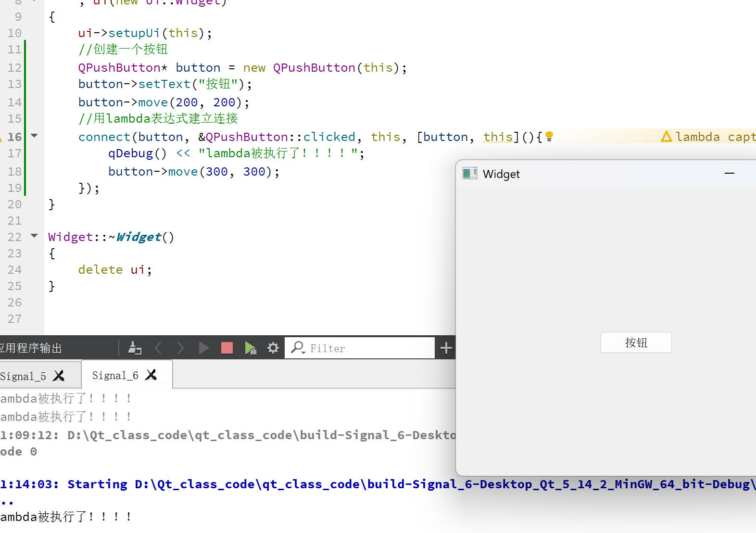Click delete ui statement on line 24
Screen dimensions: 756x533
tap(115, 270)
